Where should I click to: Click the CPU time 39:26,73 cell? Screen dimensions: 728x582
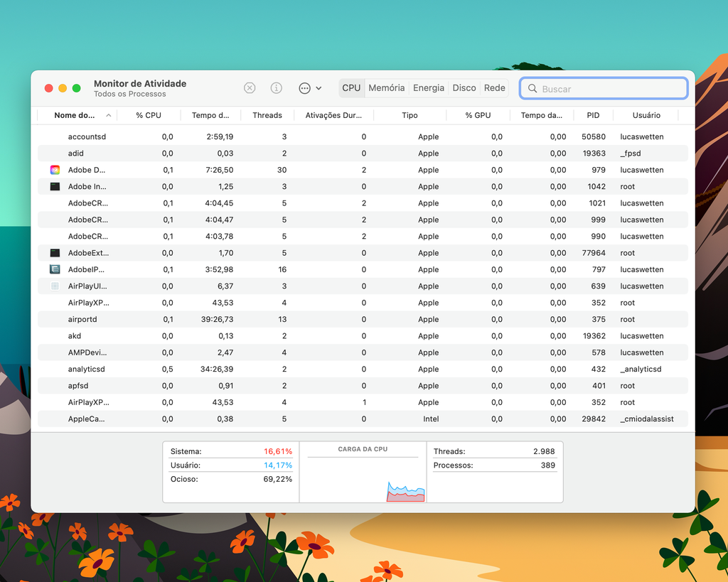(218, 319)
